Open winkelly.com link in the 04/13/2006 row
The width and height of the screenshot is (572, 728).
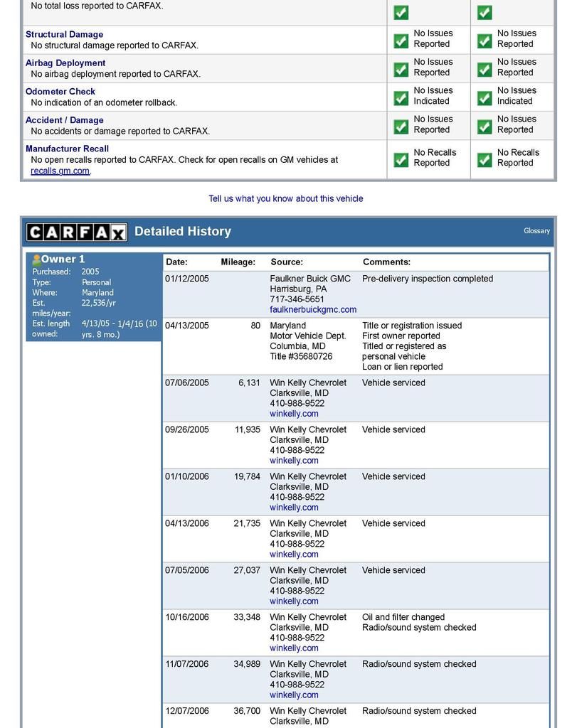[294, 555]
